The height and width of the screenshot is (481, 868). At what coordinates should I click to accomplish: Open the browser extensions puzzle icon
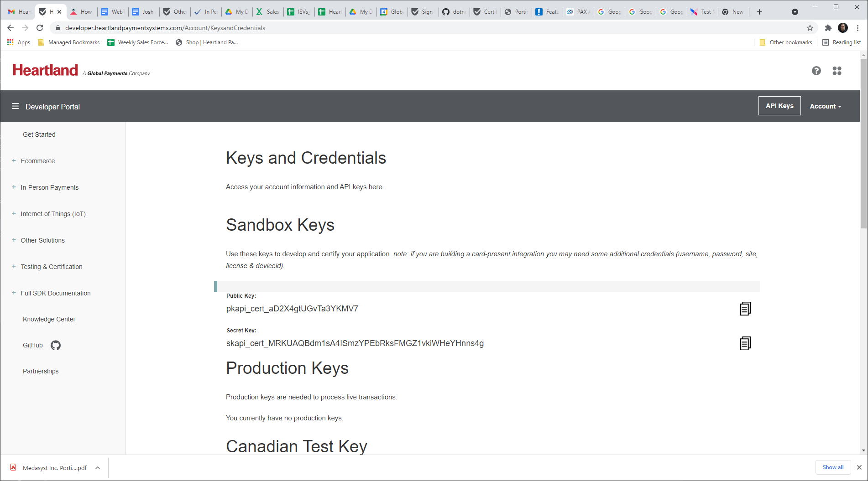[x=828, y=28]
